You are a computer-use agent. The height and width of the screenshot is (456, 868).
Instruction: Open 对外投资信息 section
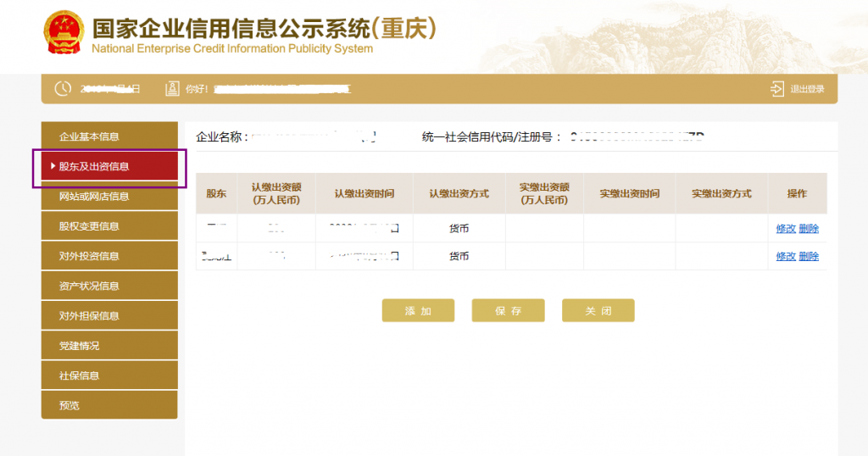click(x=109, y=256)
